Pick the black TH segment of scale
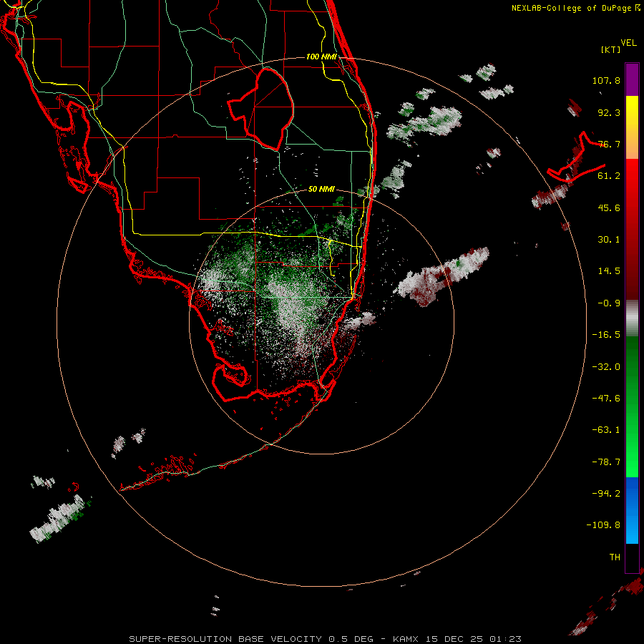The width and height of the screenshot is (644, 644). [632, 557]
